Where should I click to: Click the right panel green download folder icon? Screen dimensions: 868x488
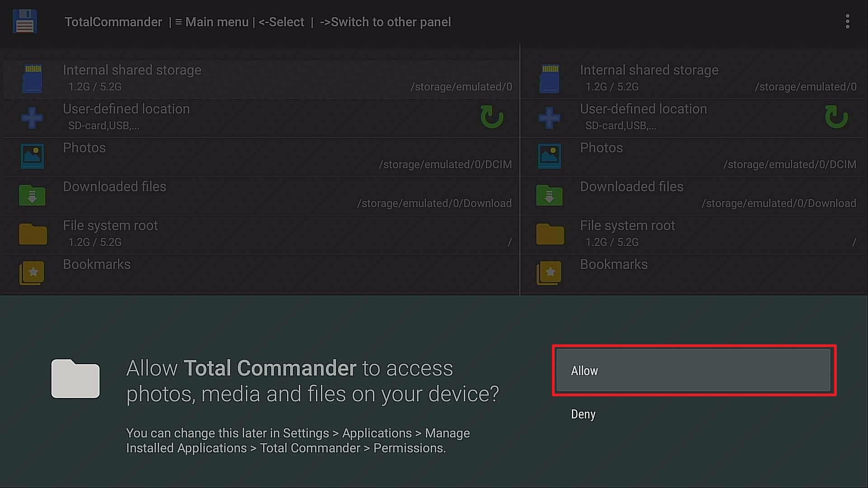point(549,195)
